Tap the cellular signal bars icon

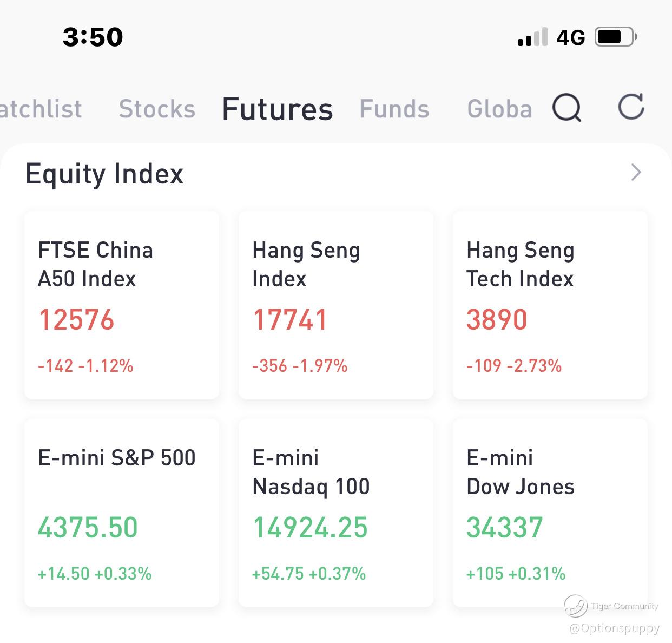(532, 37)
